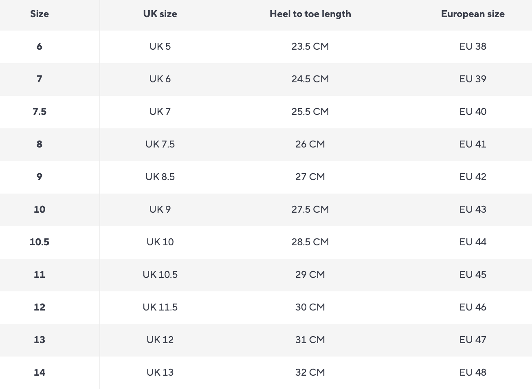Viewport: 532px width, 392px height.
Task: Click the EU 47 cell
Action: [473, 340]
